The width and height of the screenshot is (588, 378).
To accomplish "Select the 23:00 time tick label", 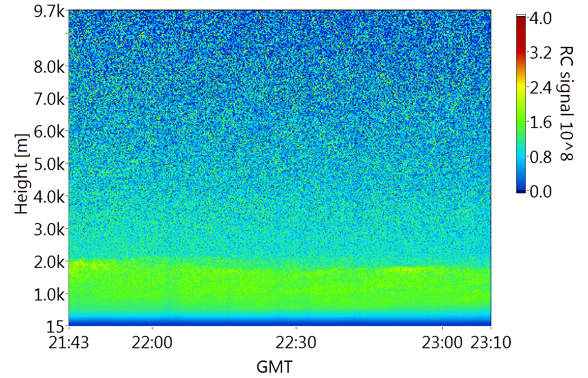I will click(x=442, y=343).
